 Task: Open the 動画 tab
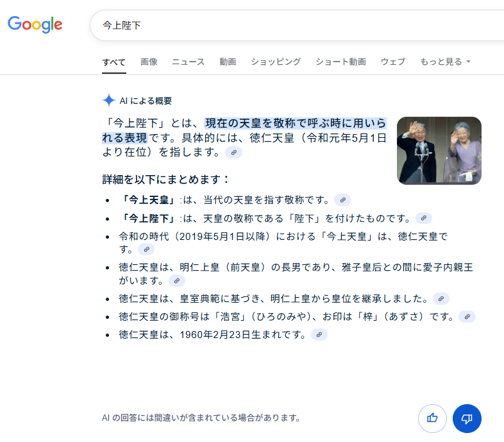[x=228, y=62]
